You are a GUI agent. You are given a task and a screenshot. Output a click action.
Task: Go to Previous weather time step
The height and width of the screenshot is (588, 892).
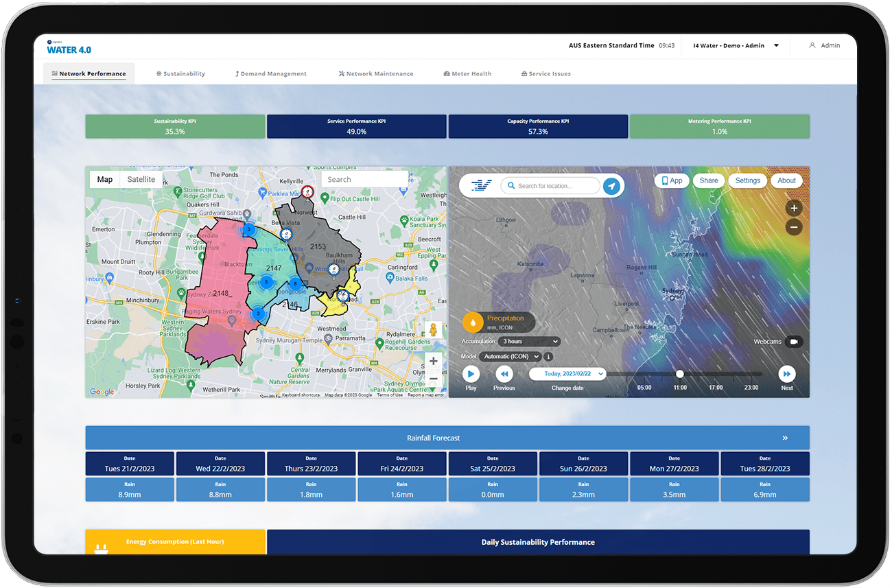pos(504,374)
